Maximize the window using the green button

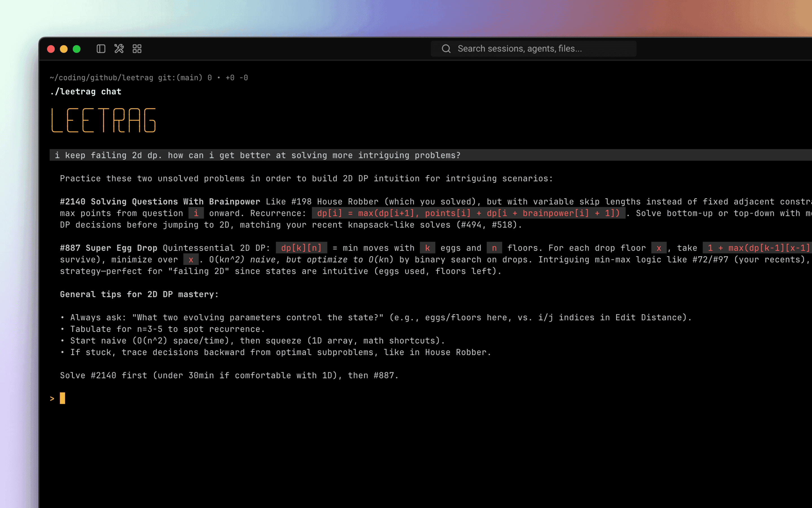click(76, 49)
